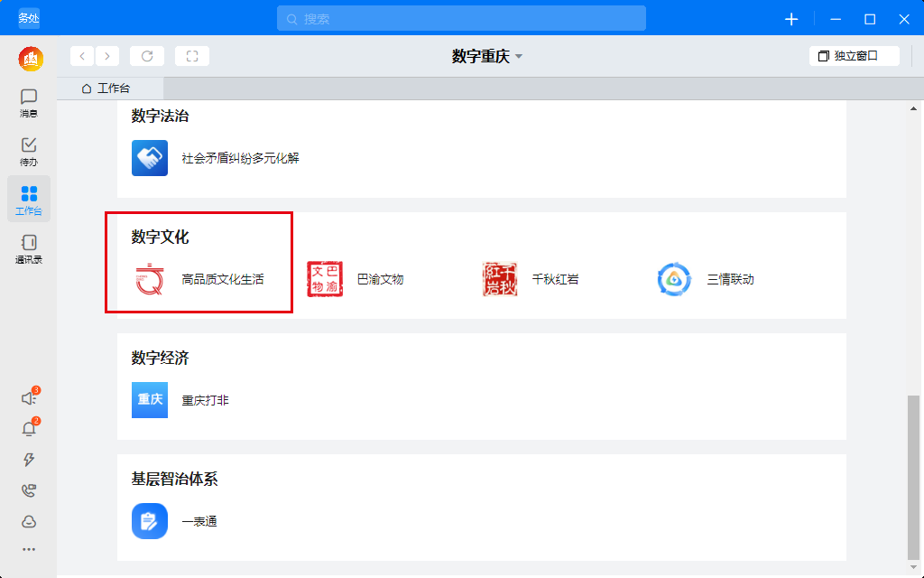Click the 重庆打非 label
This screenshot has width=924, height=578.
[205, 400]
